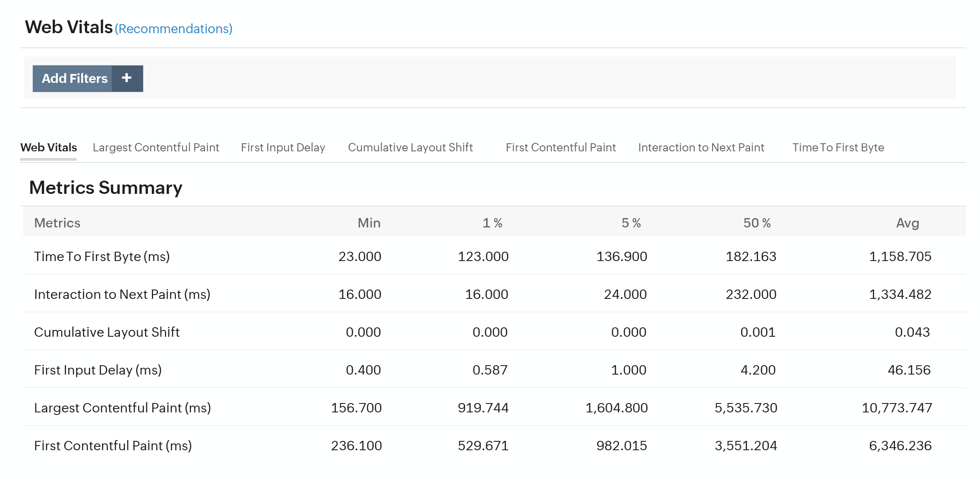980x480 pixels.
Task: Go to Cumulative Layout Shift tab
Action: (410, 148)
